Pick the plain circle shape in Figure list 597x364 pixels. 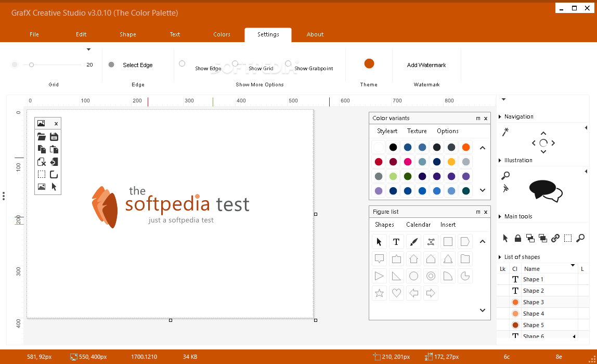tap(414, 276)
